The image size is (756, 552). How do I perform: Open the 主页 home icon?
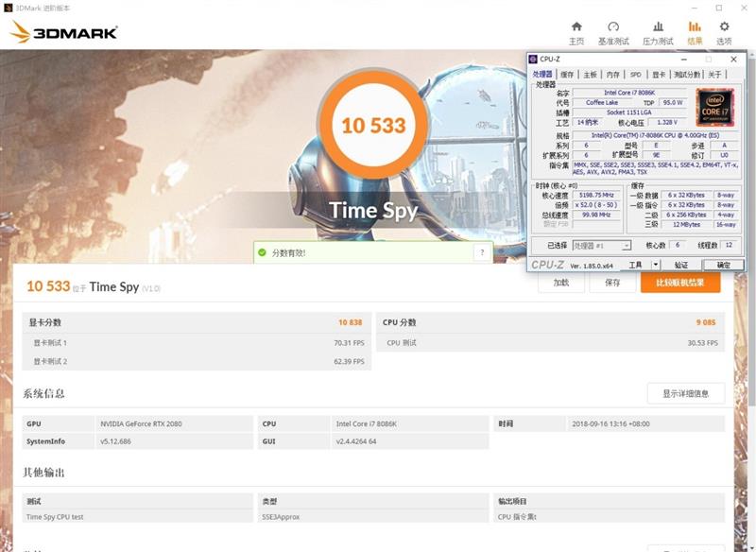pyautogui.click(x=576, y=31)
